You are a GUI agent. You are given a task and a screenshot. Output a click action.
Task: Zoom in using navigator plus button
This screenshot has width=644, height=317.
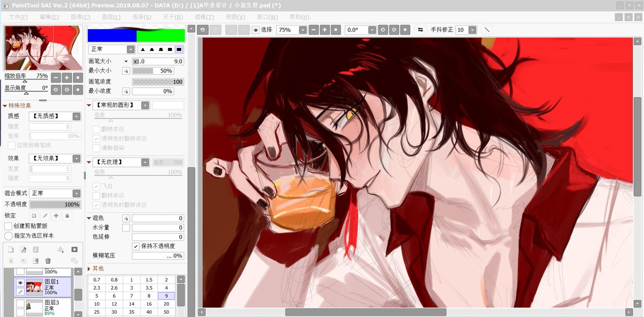(67, 77)
